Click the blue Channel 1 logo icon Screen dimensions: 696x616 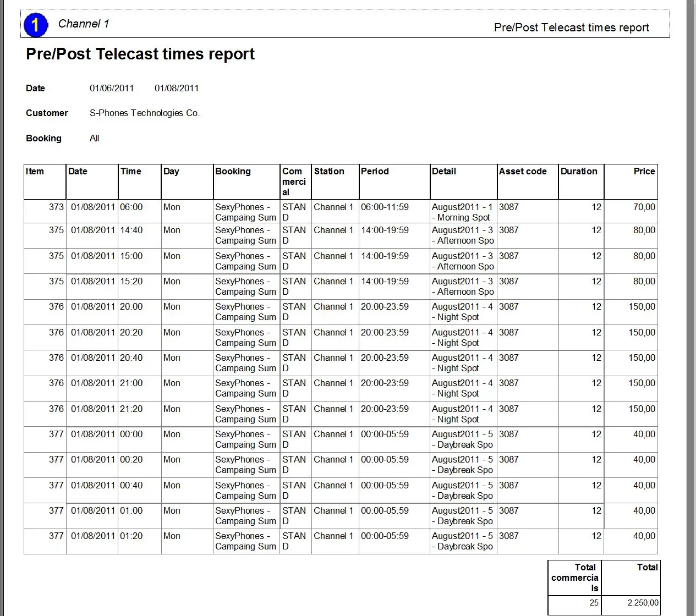36,25
